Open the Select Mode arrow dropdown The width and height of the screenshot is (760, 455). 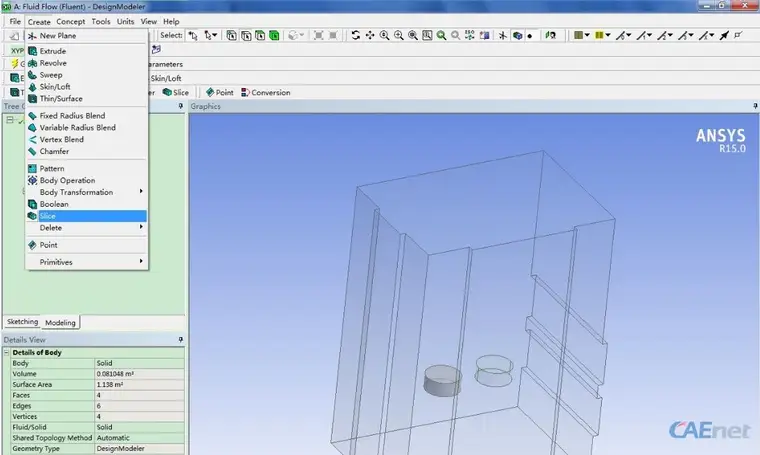click(x=210, y=35)
